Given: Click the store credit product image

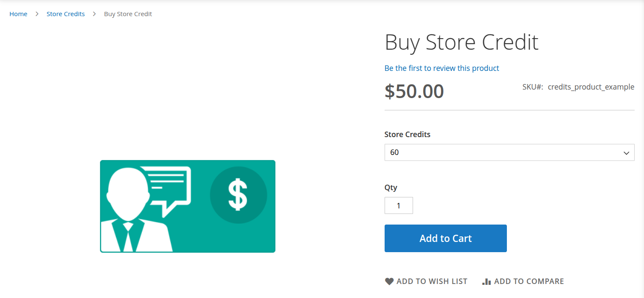Looking at the screenshot, I should [x=188, y=206].
